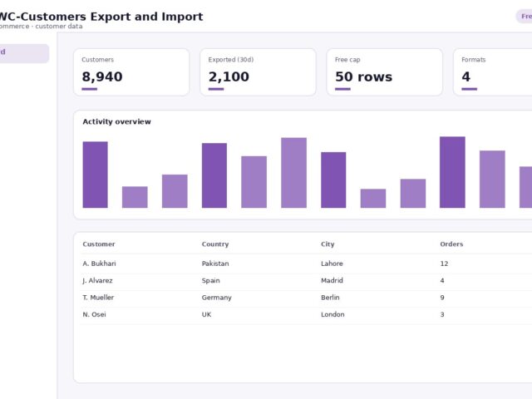Select customer N. Osei

(x=94, y=314)
